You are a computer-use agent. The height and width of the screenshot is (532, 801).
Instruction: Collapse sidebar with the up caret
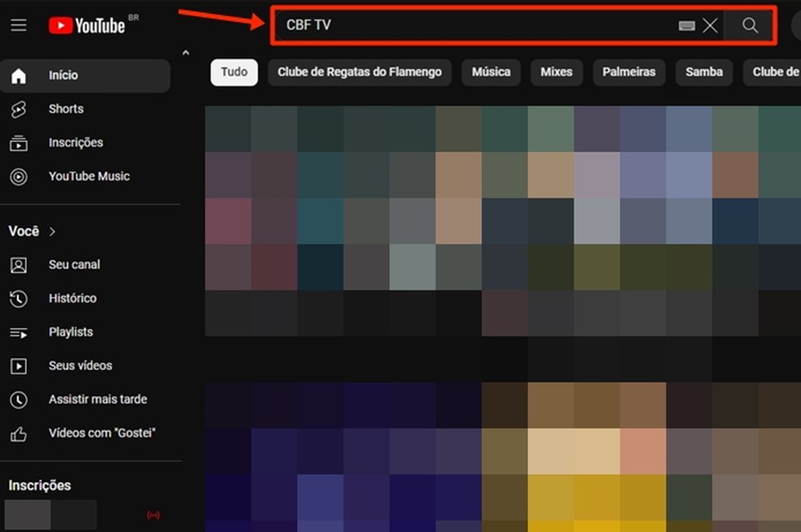pyautogui.click(x=186, y=53)
